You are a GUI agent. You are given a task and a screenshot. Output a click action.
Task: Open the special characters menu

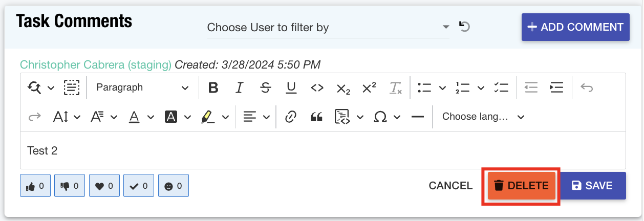[x=387, y=117]
